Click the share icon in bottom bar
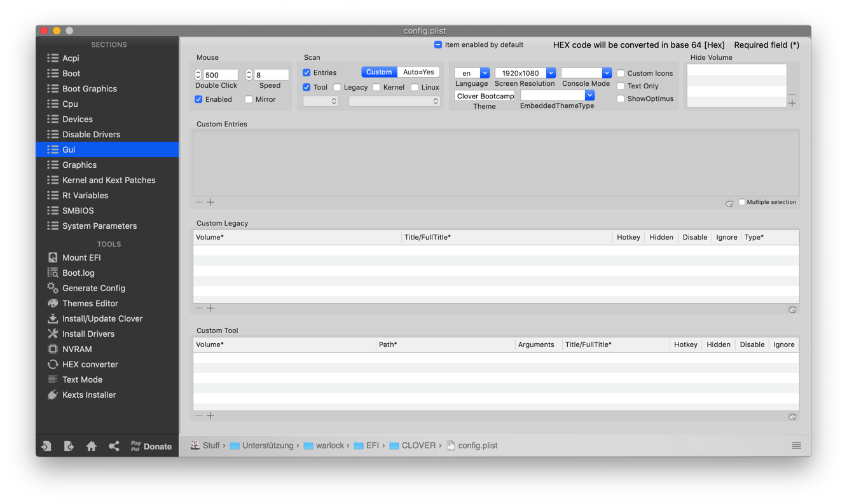This screenshot has height=504, width=847. click(x=114, y=446)
